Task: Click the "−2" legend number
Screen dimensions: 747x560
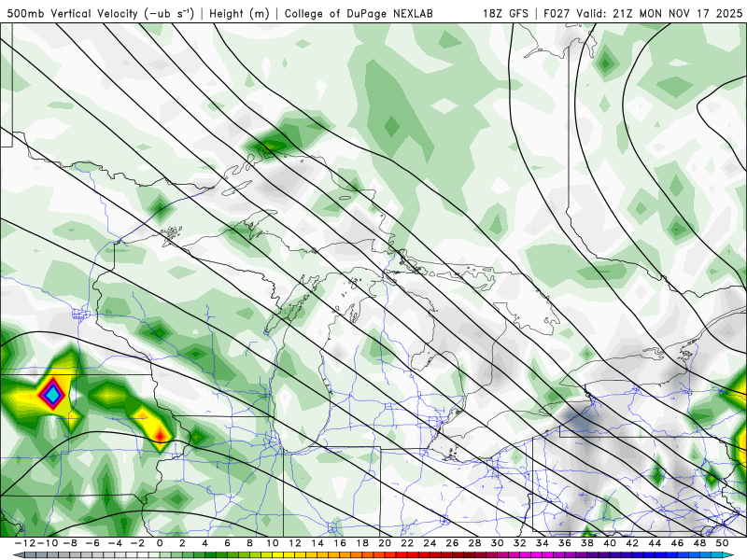Action: point(137,543)
